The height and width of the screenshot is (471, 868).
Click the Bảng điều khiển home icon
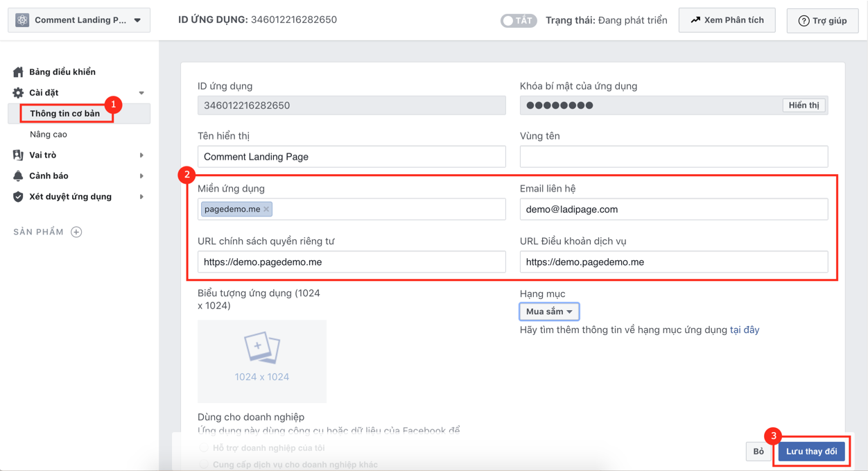click(x=18, y=72)
